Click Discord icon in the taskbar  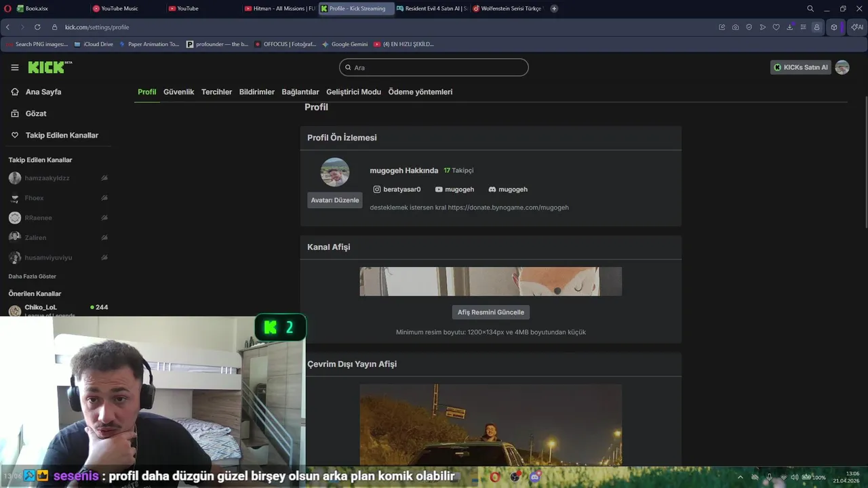pyautogui.click(x=535, y=477)
